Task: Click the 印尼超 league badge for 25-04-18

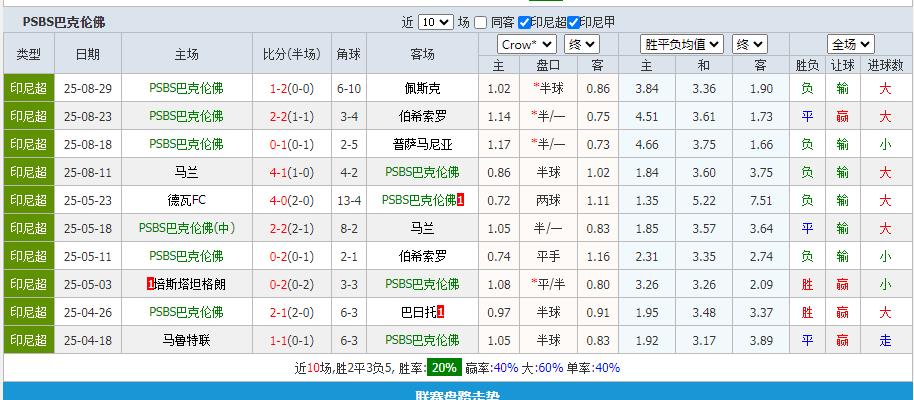Action: point(28,340)
